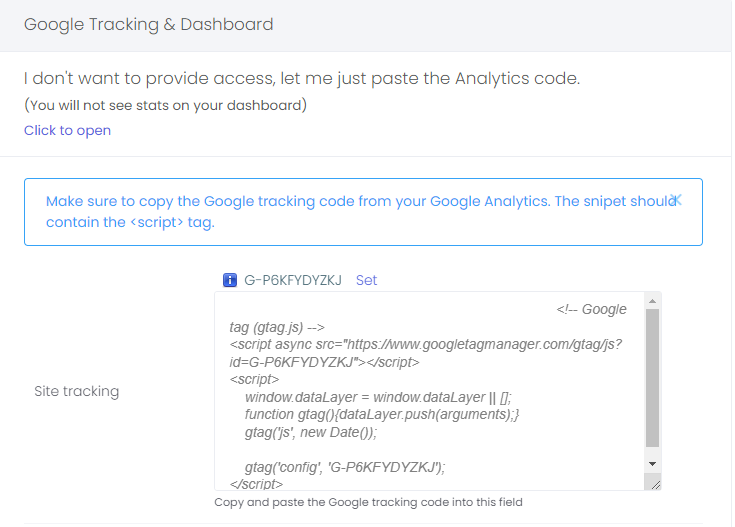
Task: Click the 'Google Tracking & Dashboard' panel header
Action: 148,24
